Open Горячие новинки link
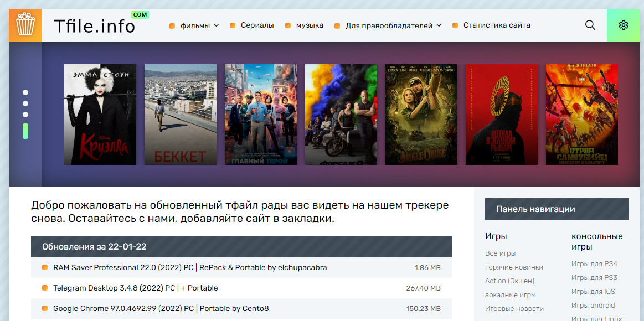644x321 pixels. click(x=514, y=267)
